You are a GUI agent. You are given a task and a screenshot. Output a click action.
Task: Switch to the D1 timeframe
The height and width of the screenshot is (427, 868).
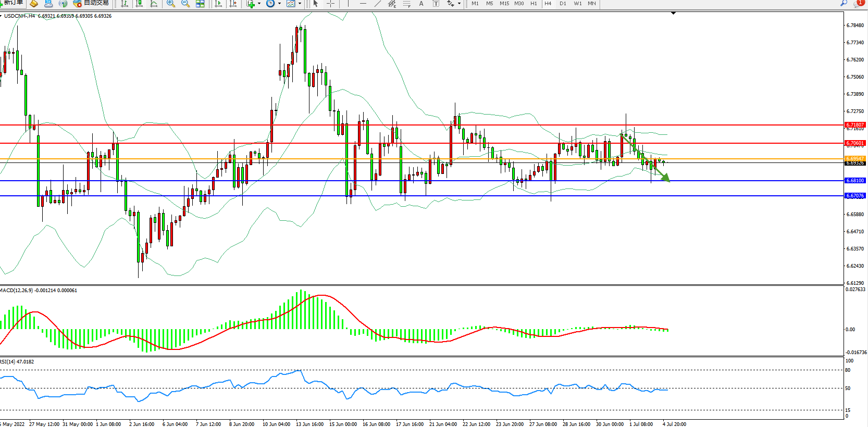563,4
